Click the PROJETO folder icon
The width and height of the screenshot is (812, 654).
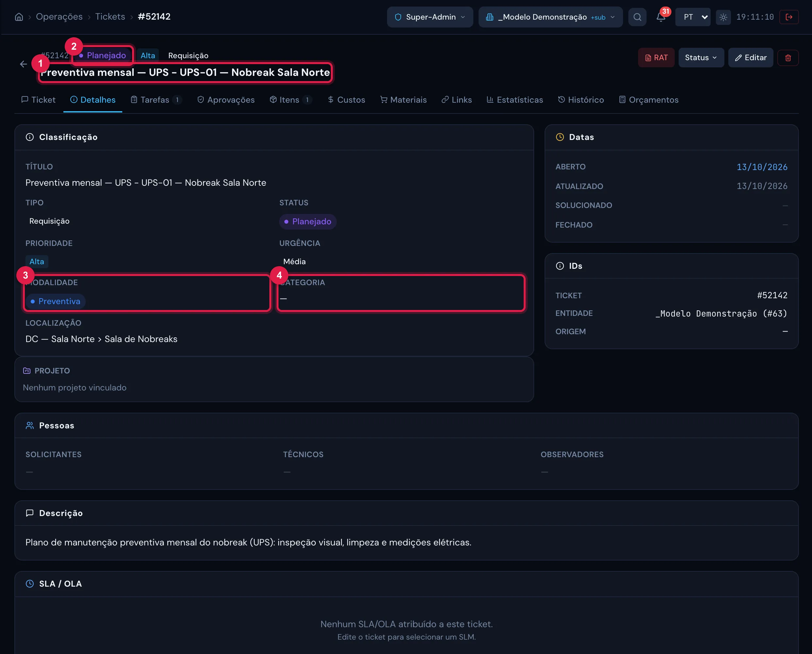(x=27, y=371)
